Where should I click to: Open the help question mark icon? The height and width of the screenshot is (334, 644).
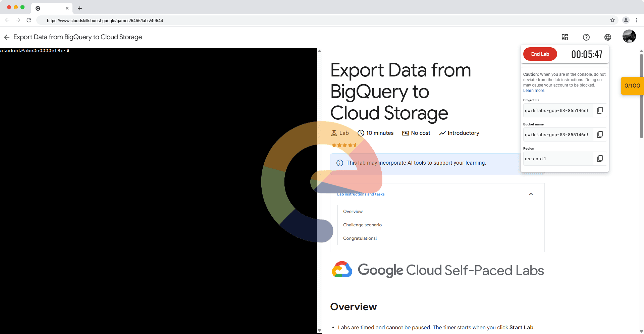586,37
